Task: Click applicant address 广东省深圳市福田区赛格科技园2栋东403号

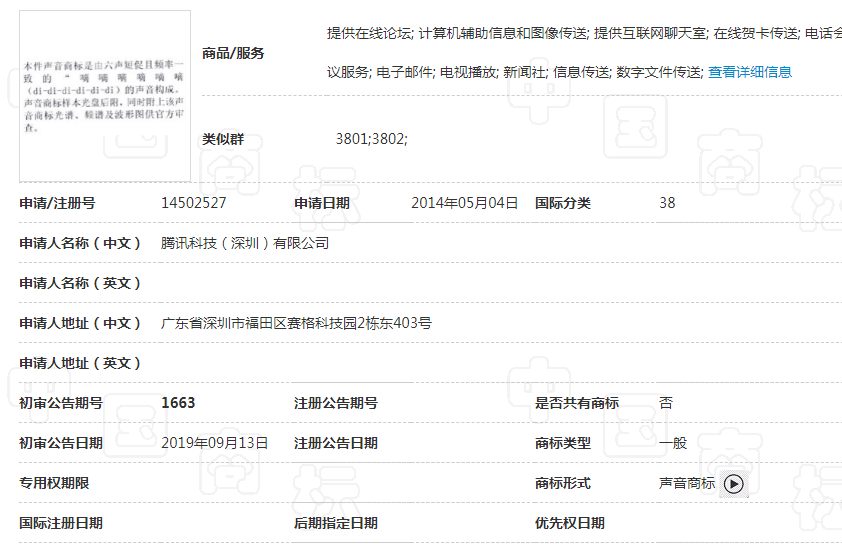Action: (x=296, y=323)
